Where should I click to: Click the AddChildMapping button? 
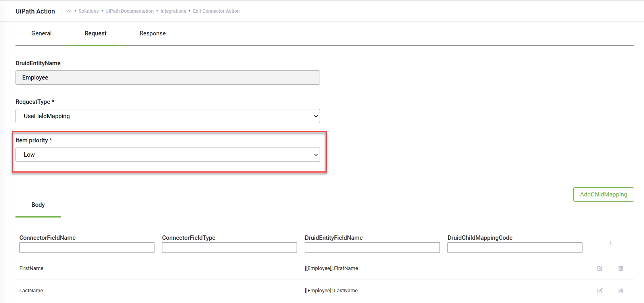(x=603, y=194)
